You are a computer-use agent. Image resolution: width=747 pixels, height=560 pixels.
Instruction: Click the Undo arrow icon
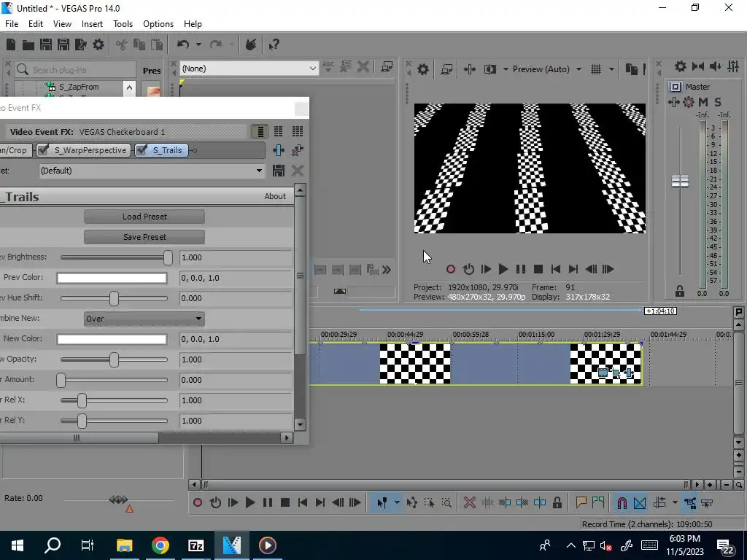[183, 44]
